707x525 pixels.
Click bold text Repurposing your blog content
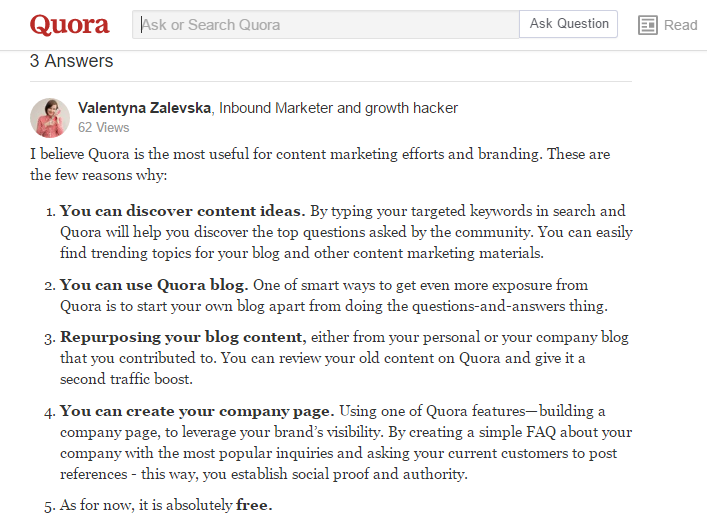(183, 337)
